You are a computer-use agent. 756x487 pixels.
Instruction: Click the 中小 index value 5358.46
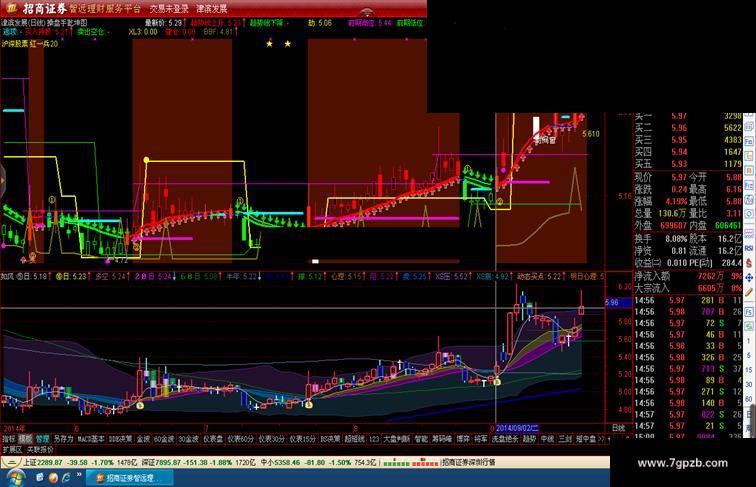286,462
